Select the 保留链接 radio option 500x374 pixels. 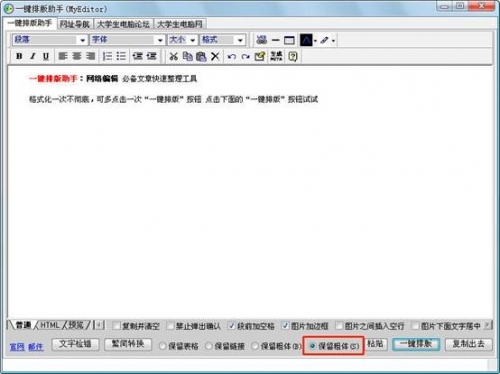click(209, 346)
